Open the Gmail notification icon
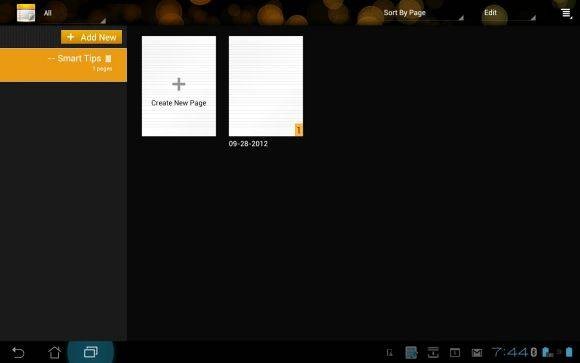Screen dimensions: 580x363 click(477, 353)
